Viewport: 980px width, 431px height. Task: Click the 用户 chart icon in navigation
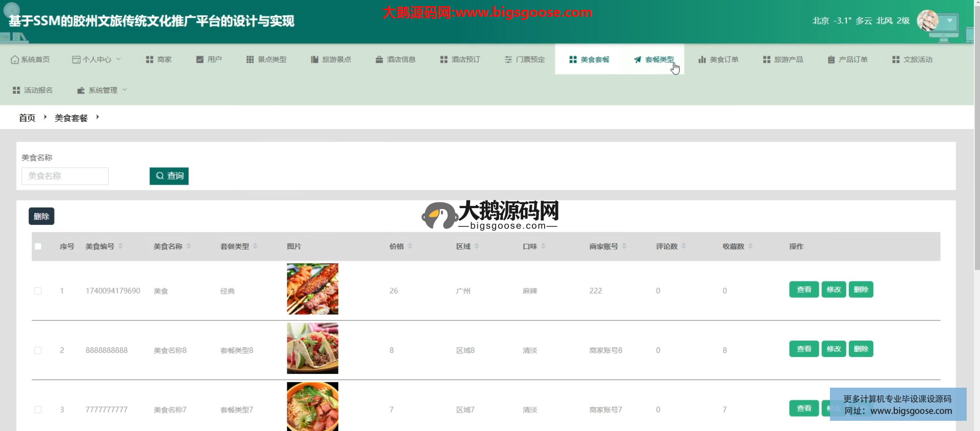200,60
